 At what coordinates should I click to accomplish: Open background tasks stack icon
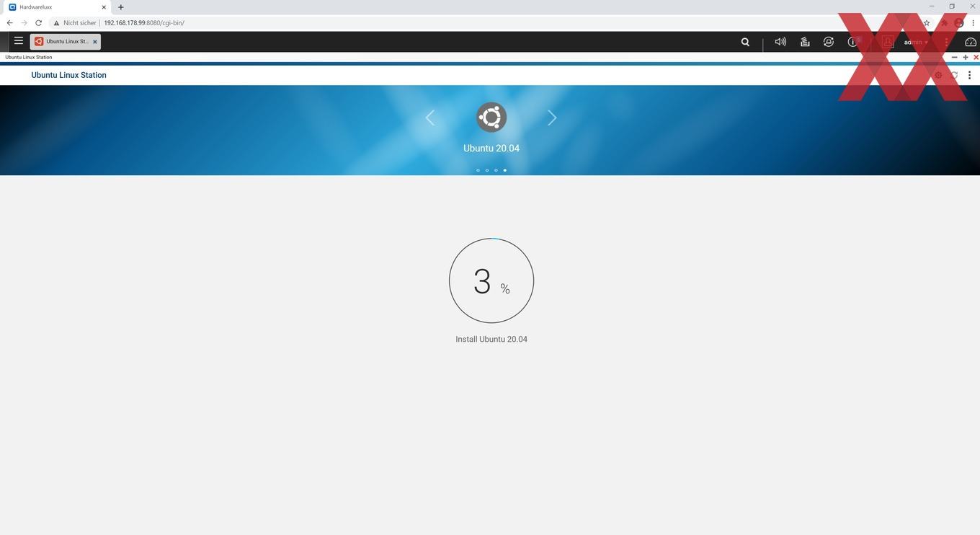click(805, 42)
